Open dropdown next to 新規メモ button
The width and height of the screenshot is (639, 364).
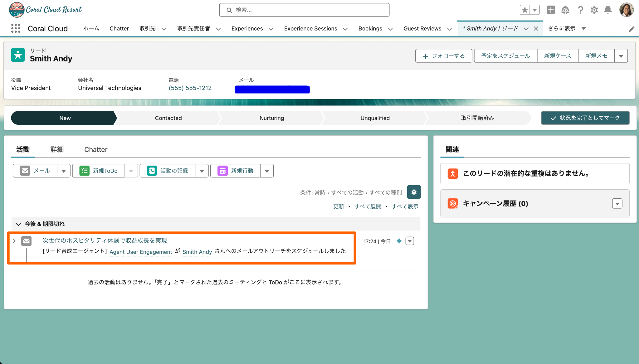coord(621,56)
